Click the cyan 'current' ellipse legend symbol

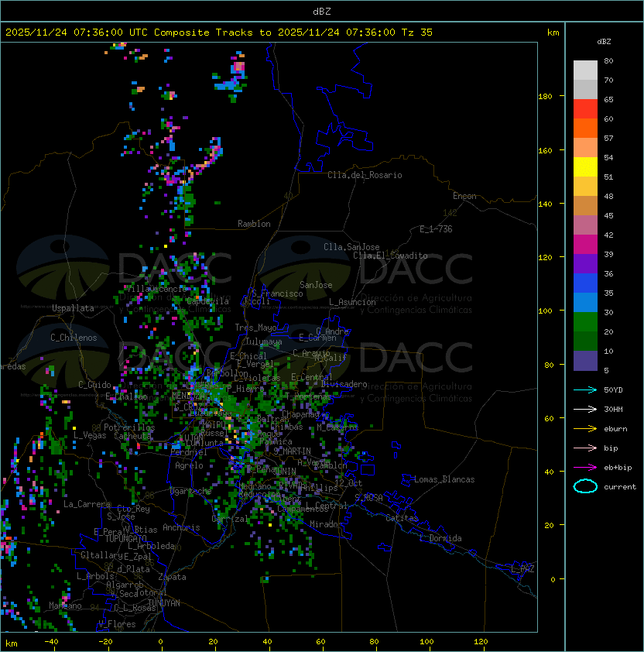click(585, 486)
